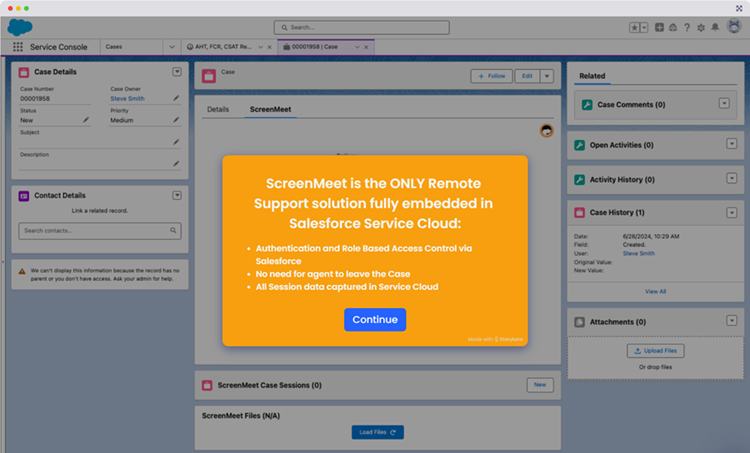The width and height of the screenshot is (750, 453).
Task: Open Case Comments menu arrow
Action: 724,103
